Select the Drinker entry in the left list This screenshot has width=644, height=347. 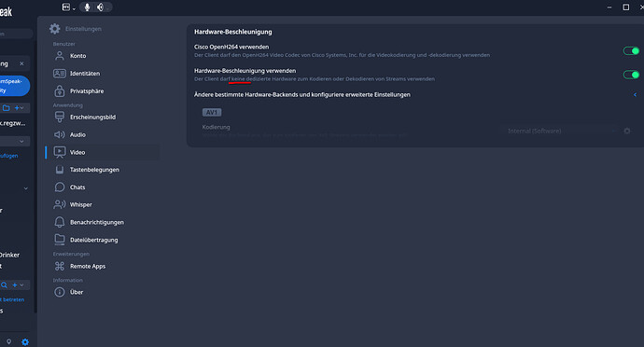click(10, 255)
